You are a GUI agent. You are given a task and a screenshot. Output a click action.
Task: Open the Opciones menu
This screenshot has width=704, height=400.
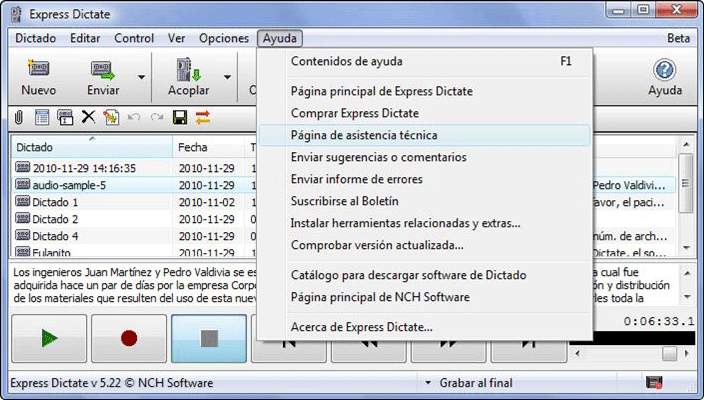coord(224,38)
